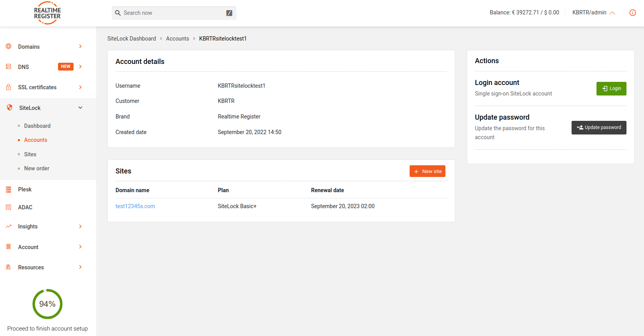Click Proceed to finish account setup

coord(48,329)
